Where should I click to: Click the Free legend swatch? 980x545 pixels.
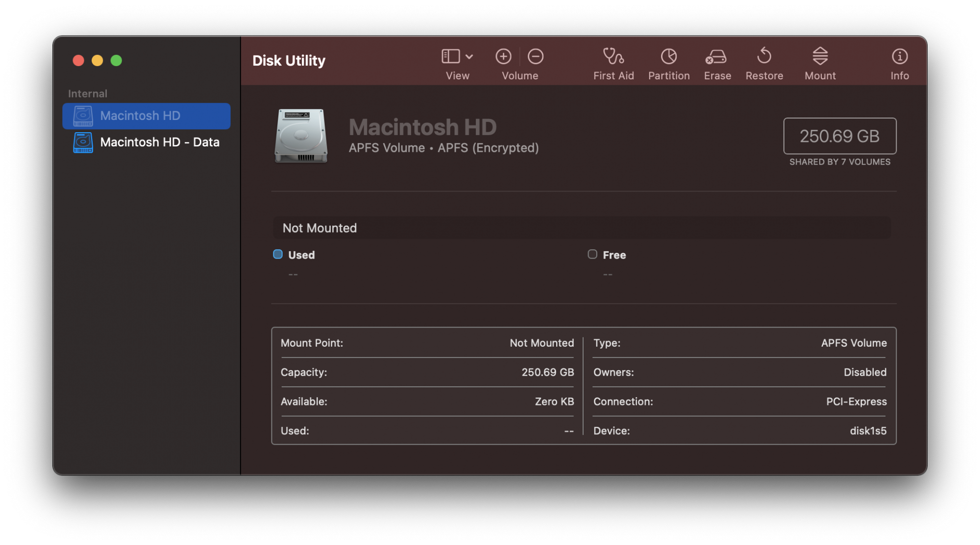pos(592,254)
